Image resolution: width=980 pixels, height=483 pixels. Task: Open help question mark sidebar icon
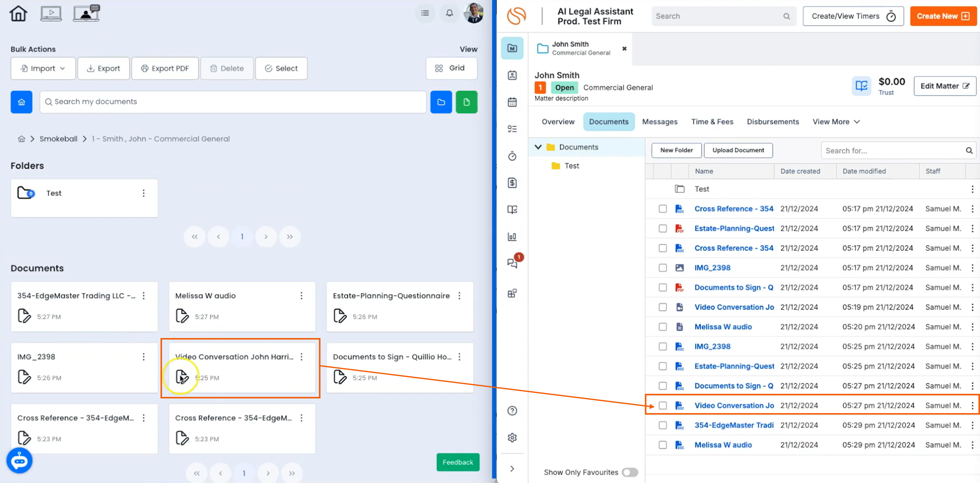tap(512, 411)
